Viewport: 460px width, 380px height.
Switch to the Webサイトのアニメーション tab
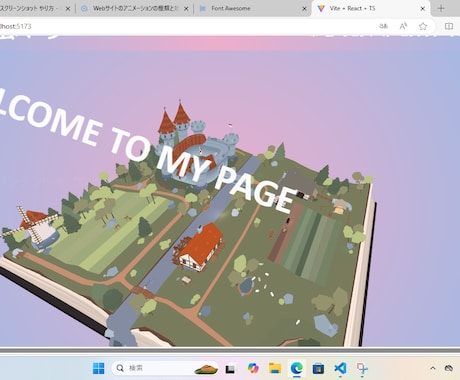134,9
